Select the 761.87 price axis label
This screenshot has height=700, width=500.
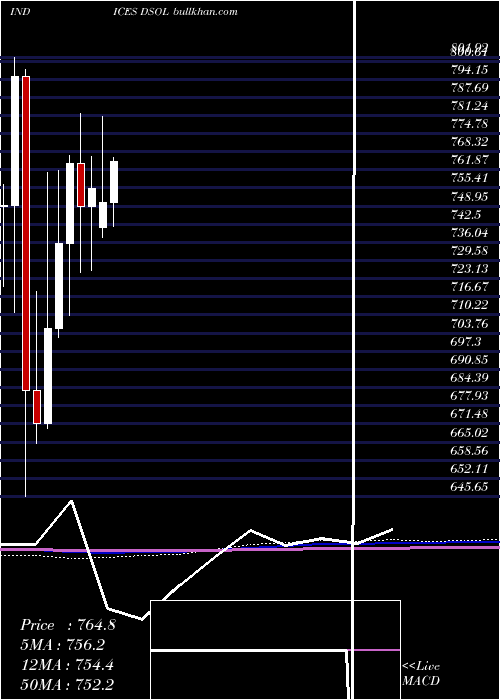tap(470, 160)
